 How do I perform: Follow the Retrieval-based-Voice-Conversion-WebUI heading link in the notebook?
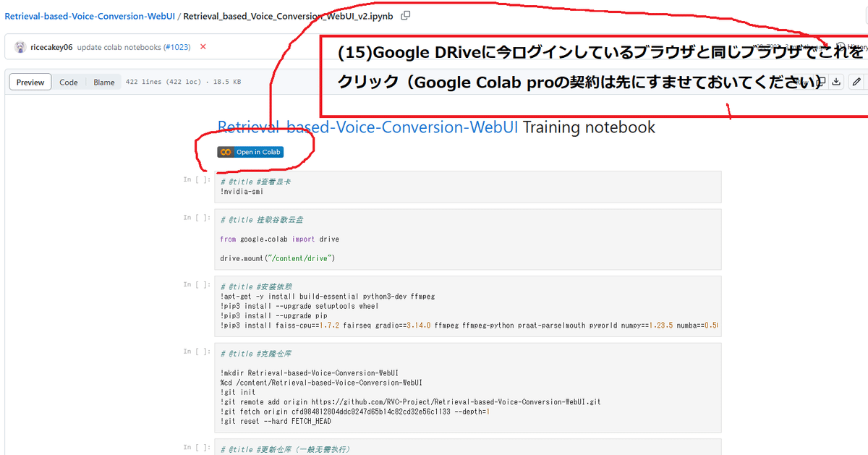click(368, 127)
